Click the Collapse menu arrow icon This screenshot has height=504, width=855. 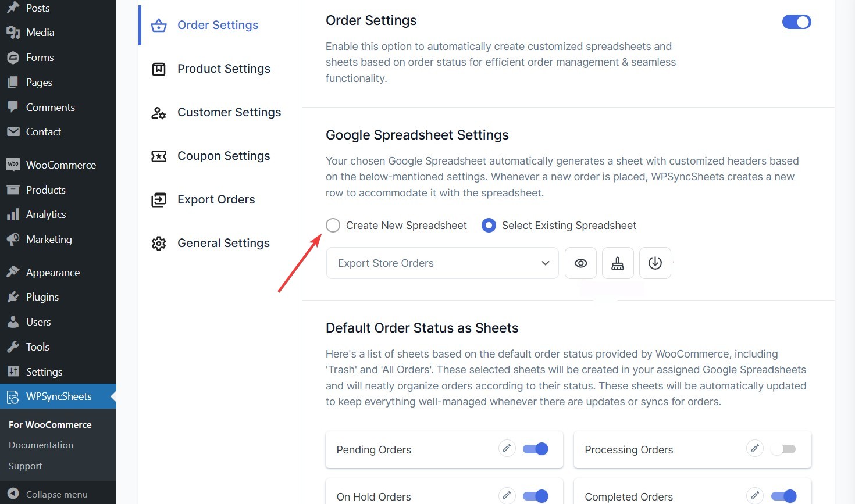pos(13,494)
